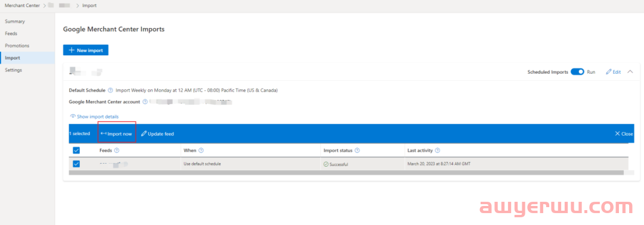Screen dimensions: 644x225
Task: Click the Import status help icon
Action: (x=357, y=151)
